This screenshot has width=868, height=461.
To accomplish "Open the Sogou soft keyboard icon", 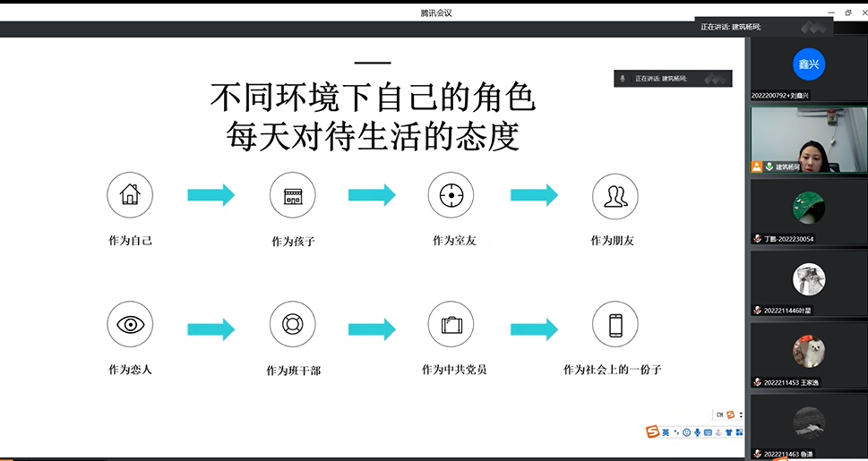I will click(708, 432).
